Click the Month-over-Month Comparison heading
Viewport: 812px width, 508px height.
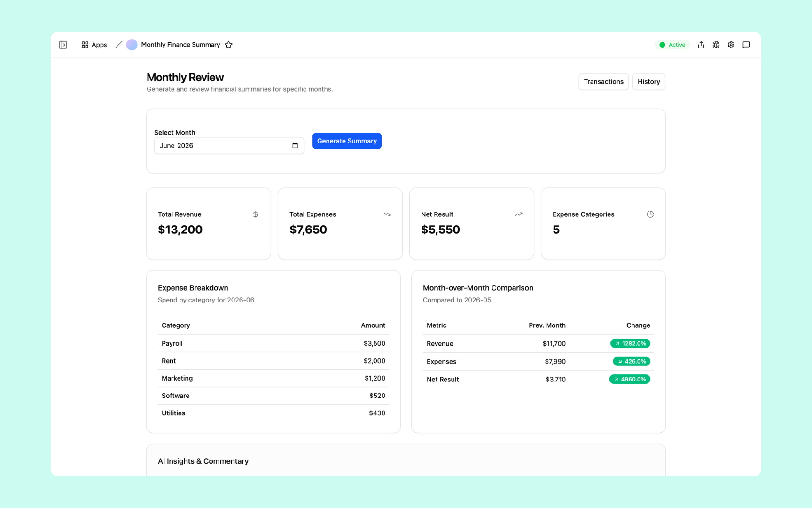coord(478,288)
